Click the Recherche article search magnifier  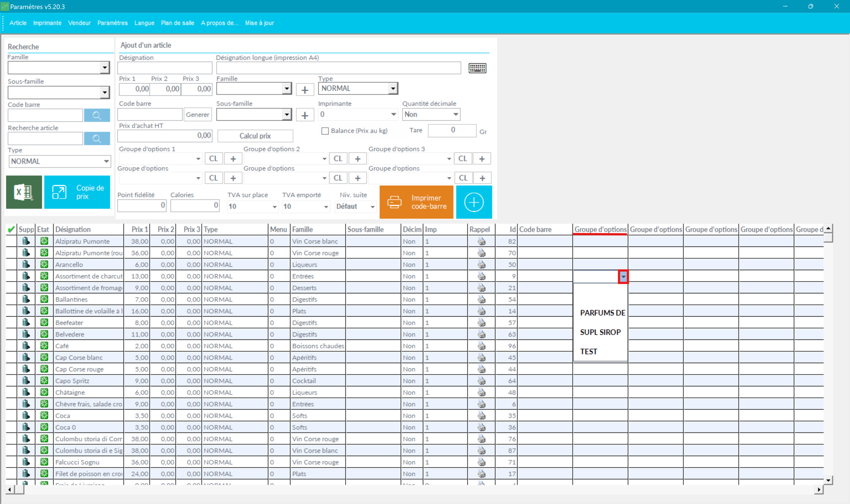click(x=97, y=138)
